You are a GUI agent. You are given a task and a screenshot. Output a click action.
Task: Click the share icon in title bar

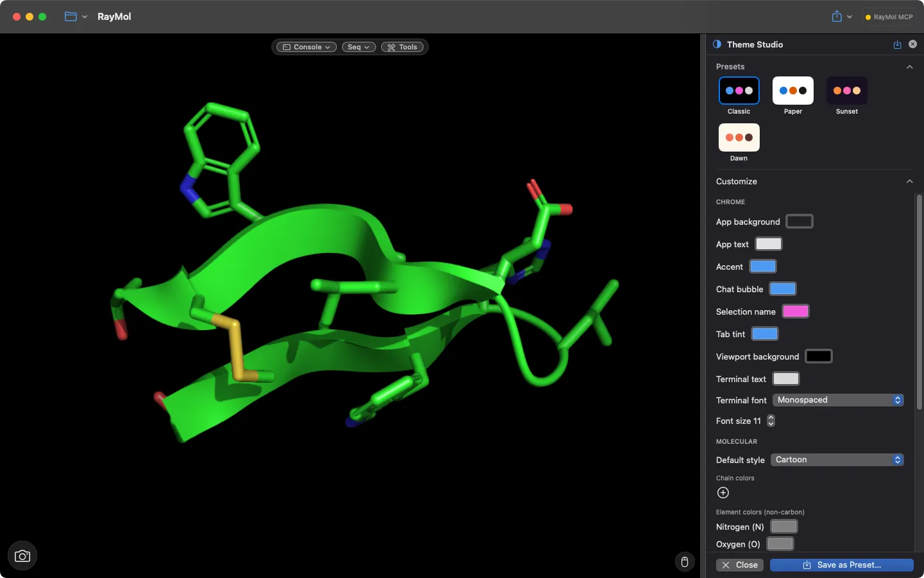837,17
